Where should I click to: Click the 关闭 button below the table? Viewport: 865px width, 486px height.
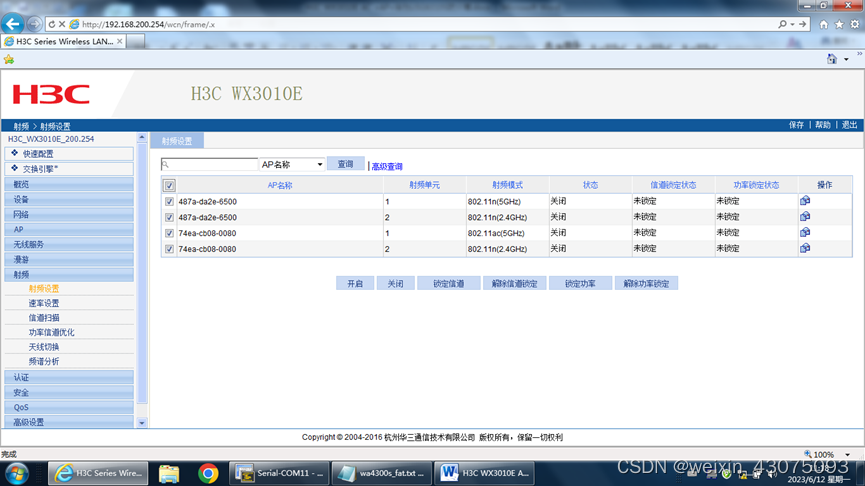pos(395,284)
